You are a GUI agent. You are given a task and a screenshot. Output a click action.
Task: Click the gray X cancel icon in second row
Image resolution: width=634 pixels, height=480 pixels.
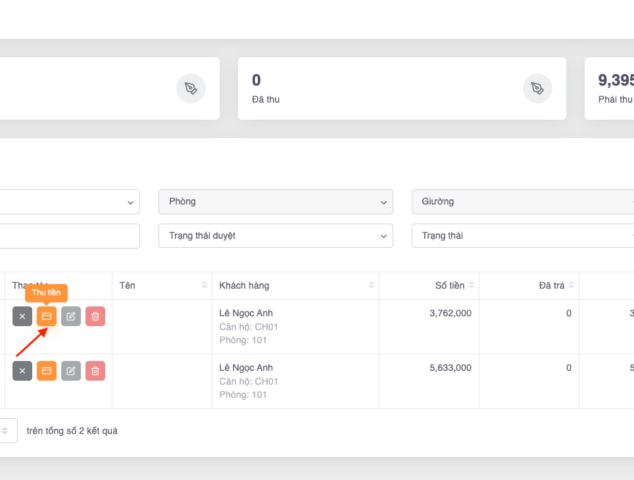tap(22, 370)
